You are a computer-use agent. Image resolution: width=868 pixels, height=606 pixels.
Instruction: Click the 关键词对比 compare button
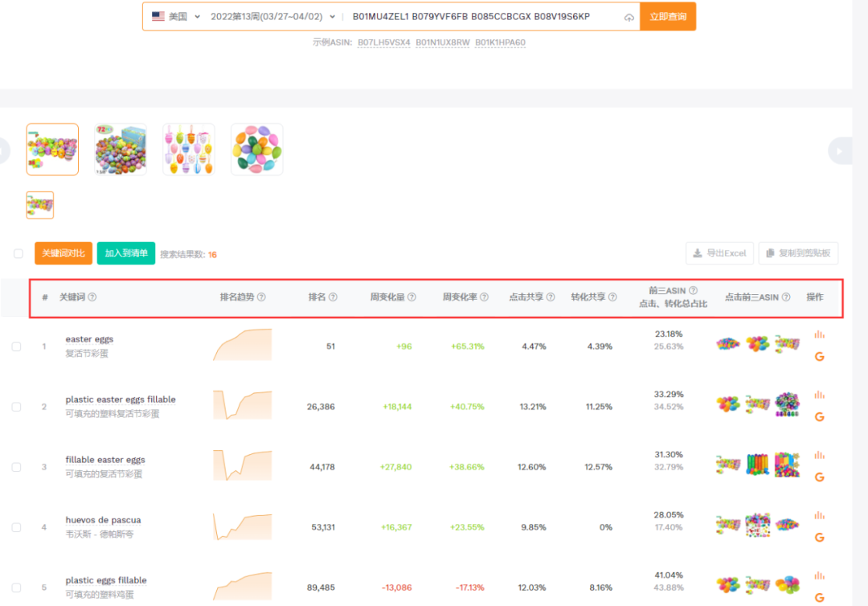click(x=63, y=252)
